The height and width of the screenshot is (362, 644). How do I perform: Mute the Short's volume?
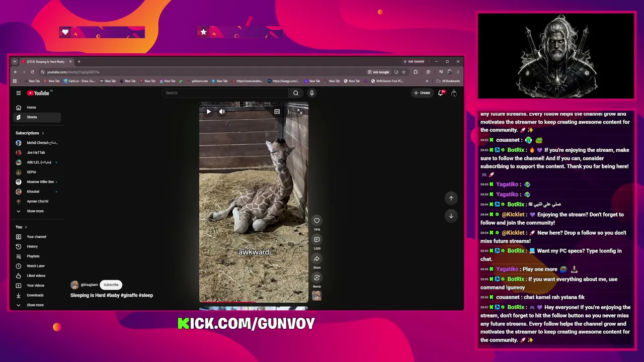click(x=222, y=112)
